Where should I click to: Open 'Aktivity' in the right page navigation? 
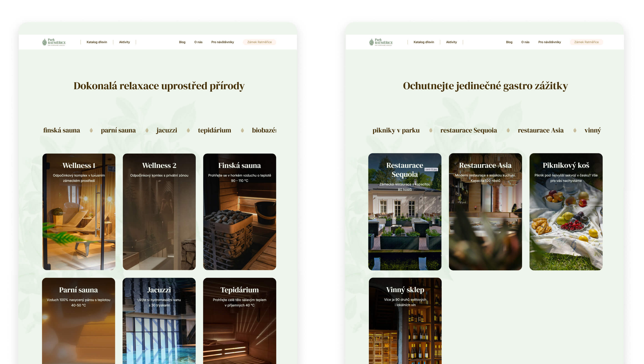pos(451,42)
